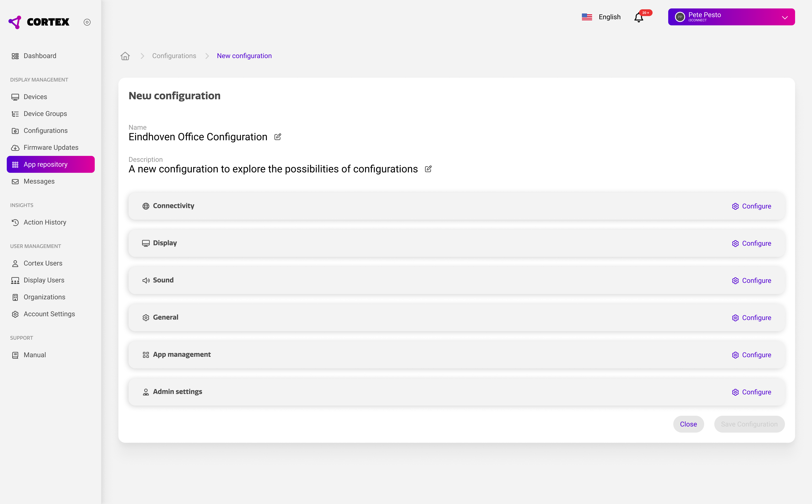Click Configure for Admin settings
This screenshot has height=504, width=812.
[x=751, y=392]
